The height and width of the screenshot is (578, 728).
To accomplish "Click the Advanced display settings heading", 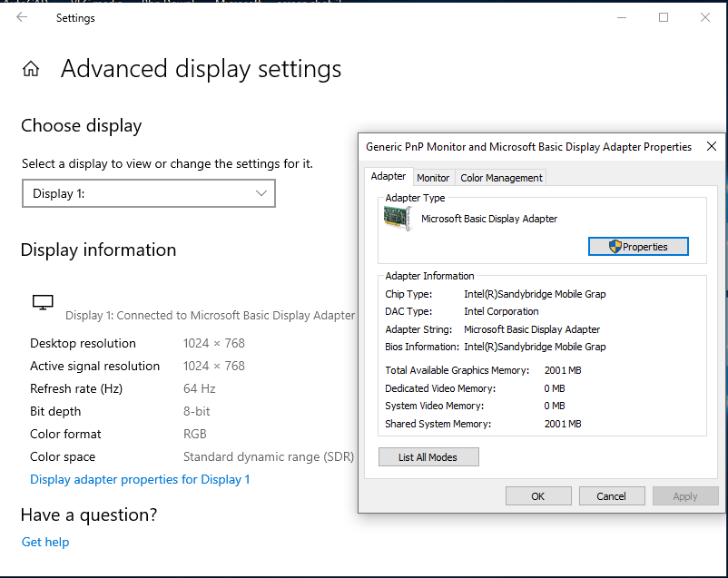I will coord(201,69).
